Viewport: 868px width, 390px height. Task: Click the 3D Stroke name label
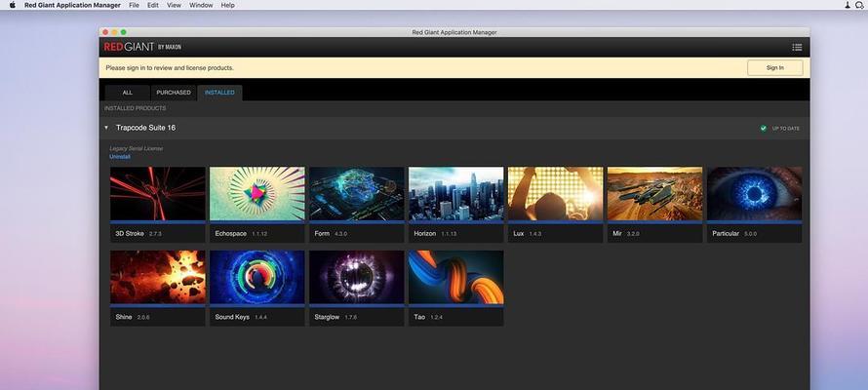[x=130, y=233]
